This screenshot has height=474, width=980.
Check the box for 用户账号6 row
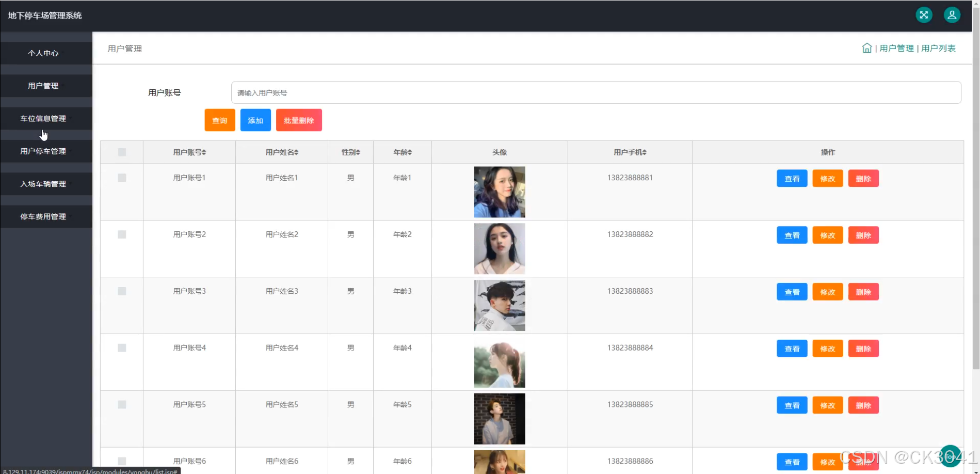(x=122, y=461)
